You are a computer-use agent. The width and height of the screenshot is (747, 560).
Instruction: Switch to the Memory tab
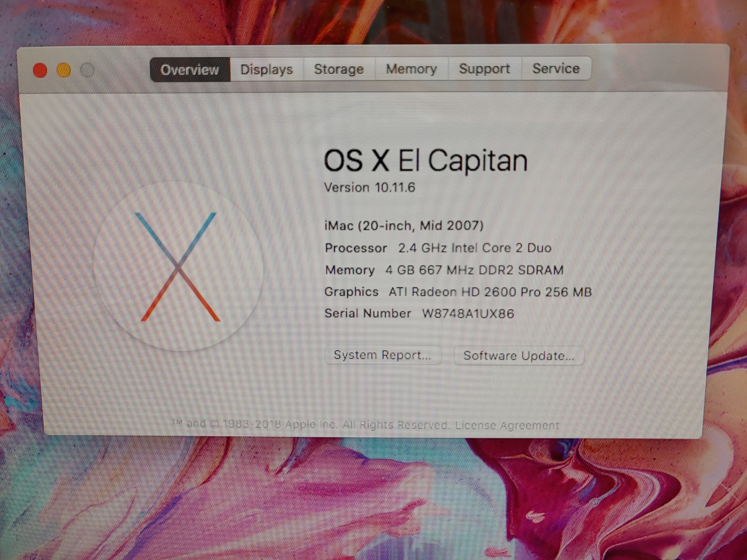[x=411, y=68]
